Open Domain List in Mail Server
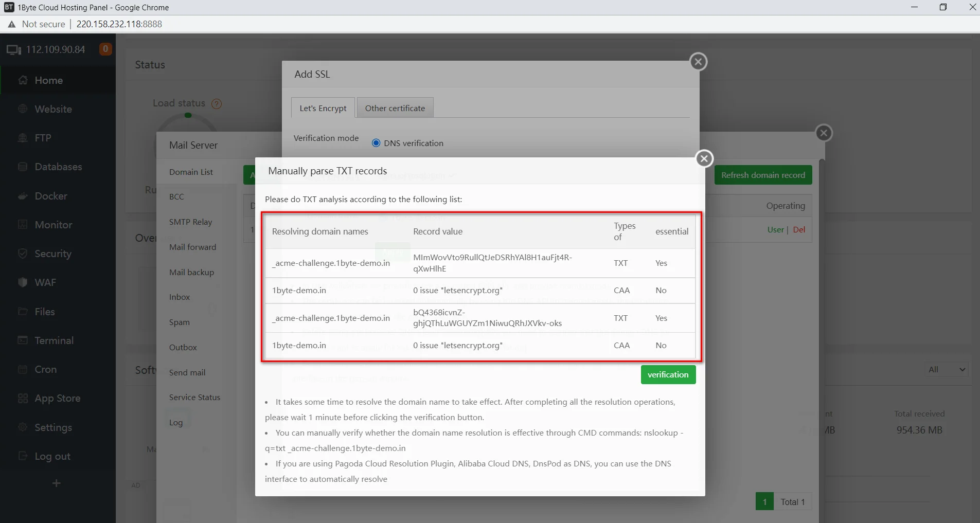Viewport: 980px width, 523px height. coord(191,172)
